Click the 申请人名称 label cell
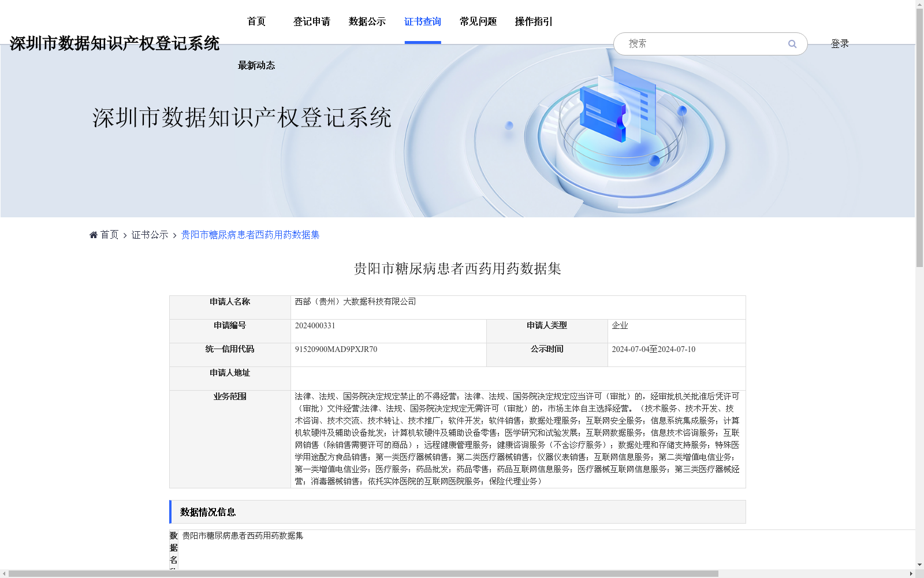 [230, 307]
